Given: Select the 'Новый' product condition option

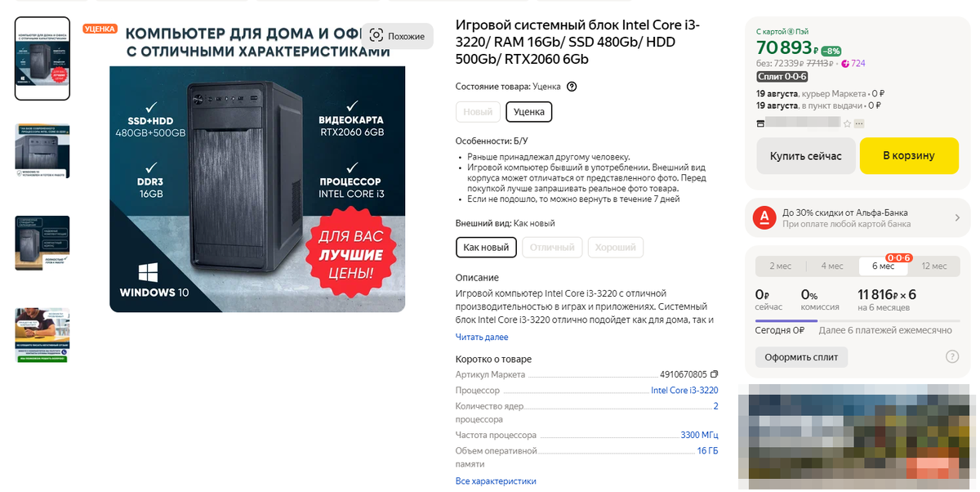Looking at the screenshot, I should [478, 112].
